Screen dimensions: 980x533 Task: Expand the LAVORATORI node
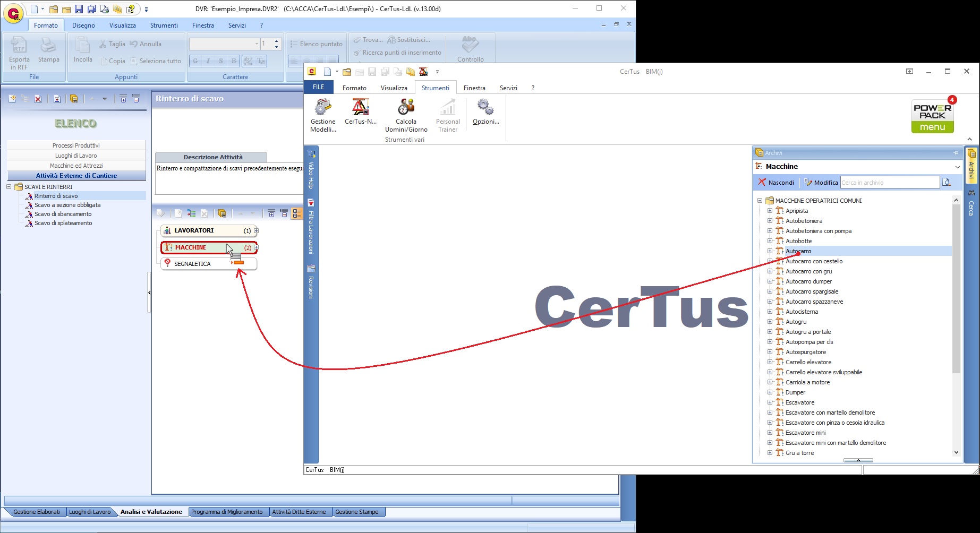pyautogui.click(x=256, y=230)
